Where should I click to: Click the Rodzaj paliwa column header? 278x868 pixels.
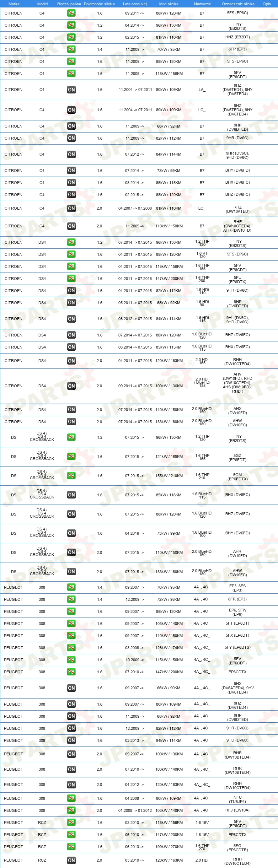(69, 4)
